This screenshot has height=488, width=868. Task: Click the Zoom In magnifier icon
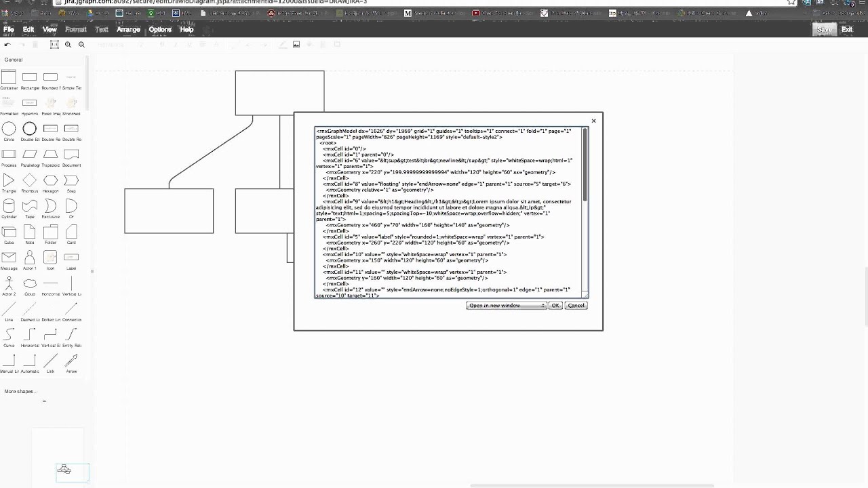coord(68,45)
